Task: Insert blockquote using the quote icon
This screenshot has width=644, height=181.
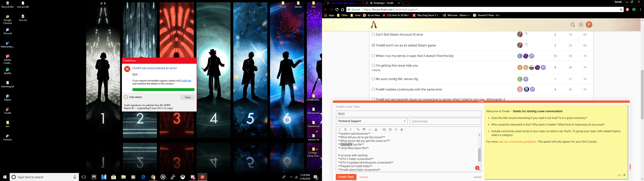Action: (364, 130)
